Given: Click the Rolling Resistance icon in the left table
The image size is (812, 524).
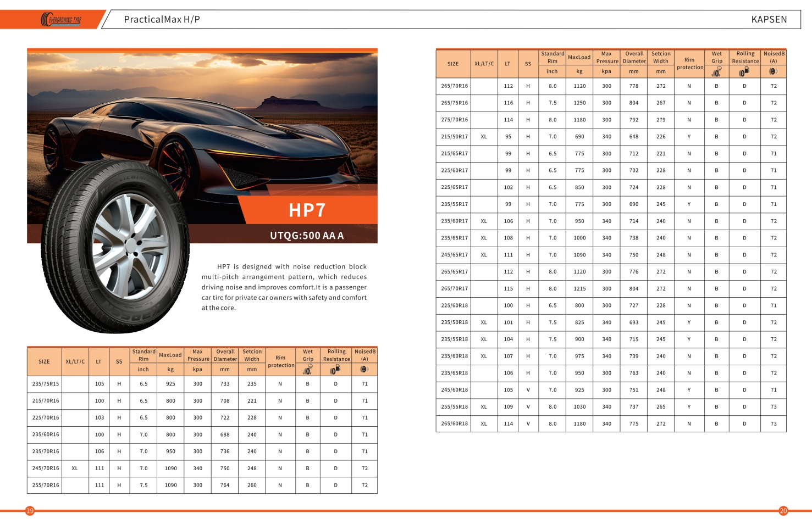Looking at the screenshot, I should [335, 370].
